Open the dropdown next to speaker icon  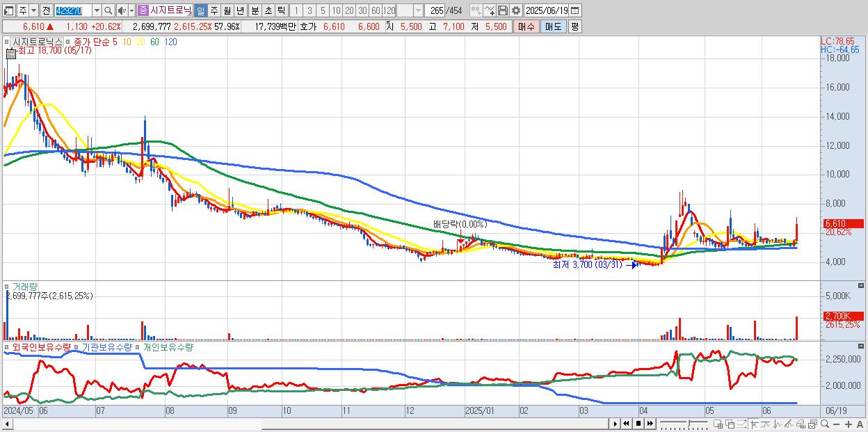[x=131, y=10]
